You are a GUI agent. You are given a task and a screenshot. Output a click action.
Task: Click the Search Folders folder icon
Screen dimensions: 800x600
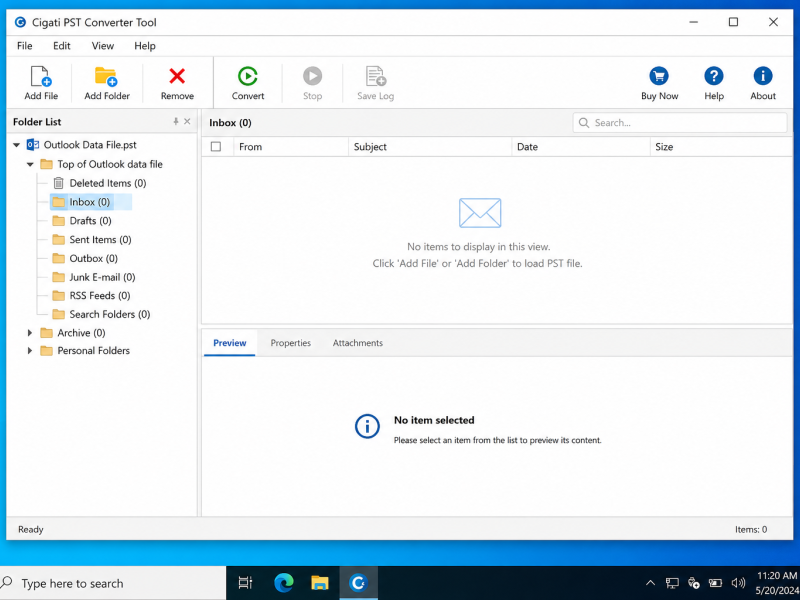(x=59, y=314)
